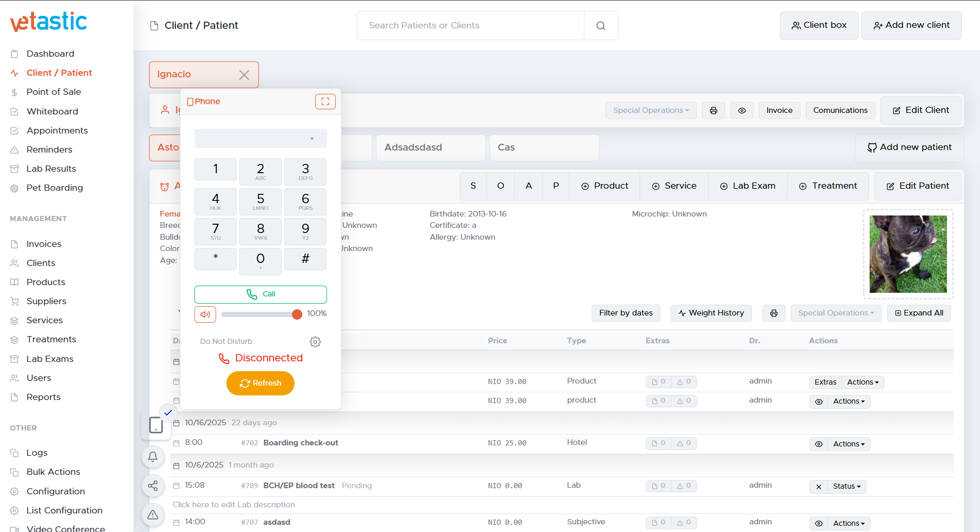Close the Ignacio client tab

tap(244, 75)
